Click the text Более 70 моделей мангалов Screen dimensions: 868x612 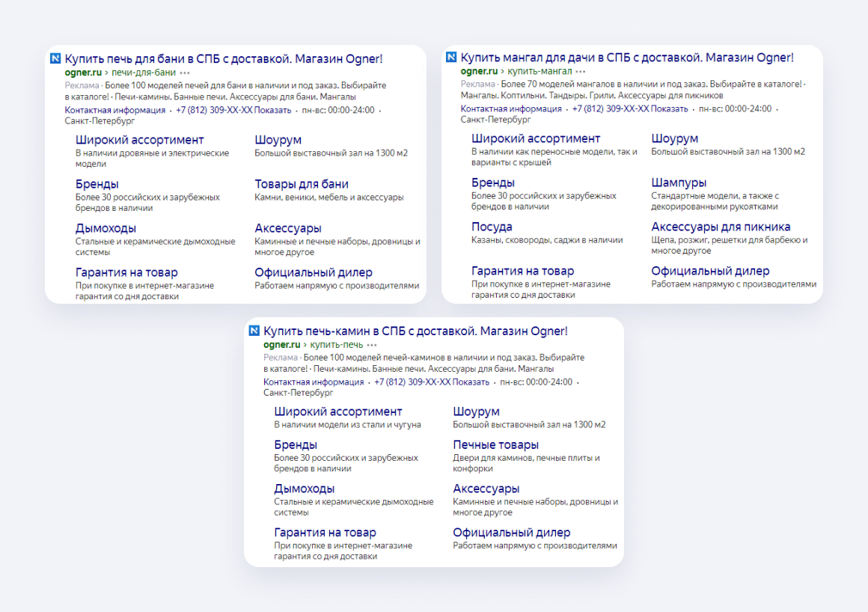554,85
